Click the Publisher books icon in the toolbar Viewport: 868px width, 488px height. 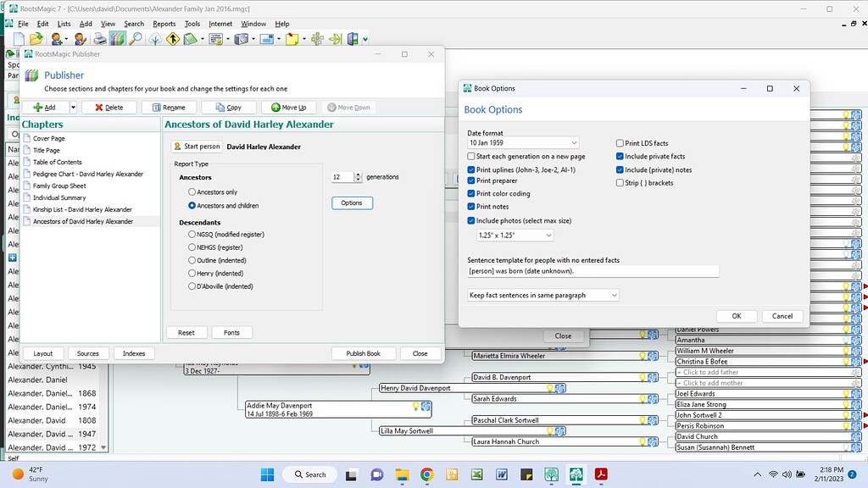pos(117,39)
